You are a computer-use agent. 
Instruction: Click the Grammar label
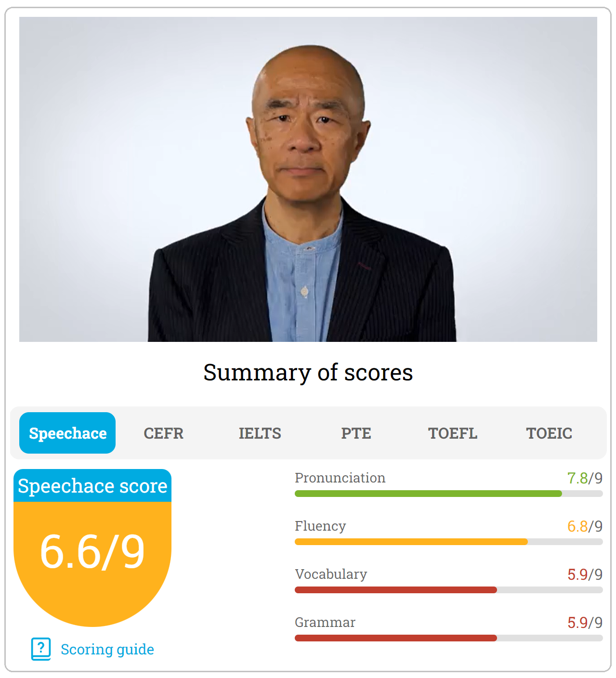click(325, 622)
